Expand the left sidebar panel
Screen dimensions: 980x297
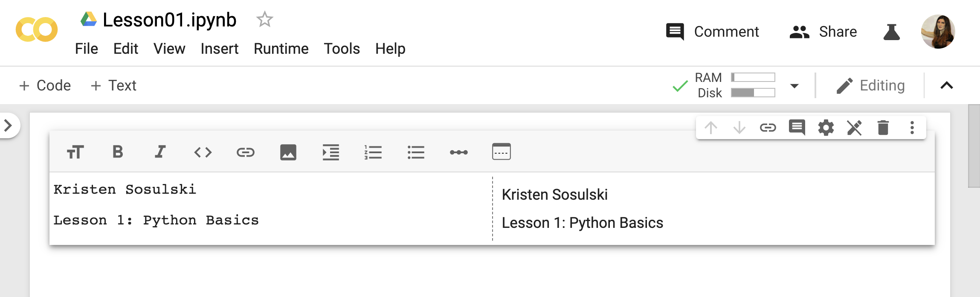pyautogui.click(x=8, y=125)
